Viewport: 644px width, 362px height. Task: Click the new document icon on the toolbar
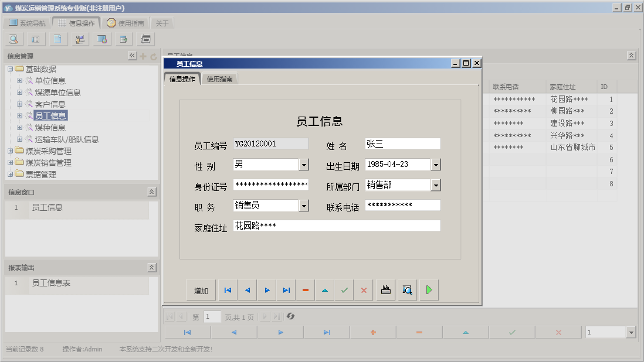58,39
